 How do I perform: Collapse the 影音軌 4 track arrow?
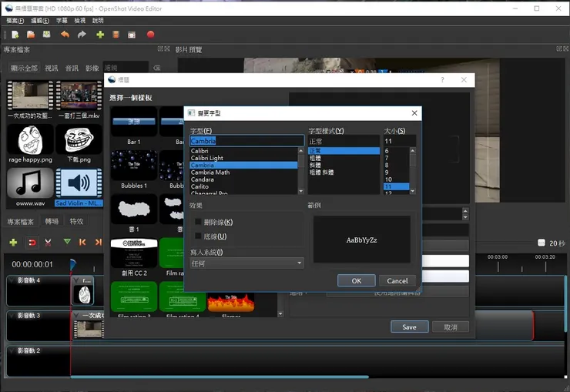[10, 280]
